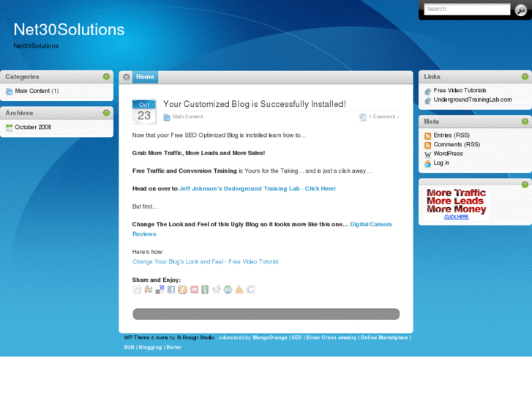Click the Oct 23 date calendar icon

pyautogui.click(x=144, y=111)
